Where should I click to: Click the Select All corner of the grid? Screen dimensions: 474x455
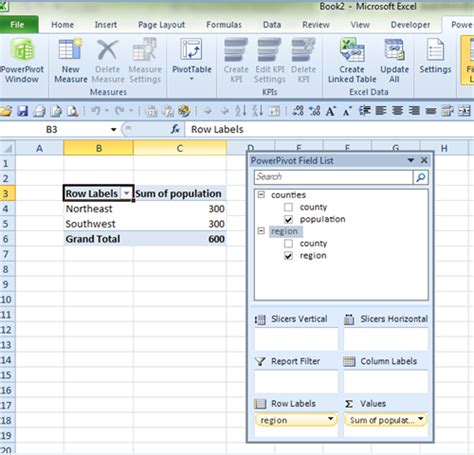coord(7,148)
